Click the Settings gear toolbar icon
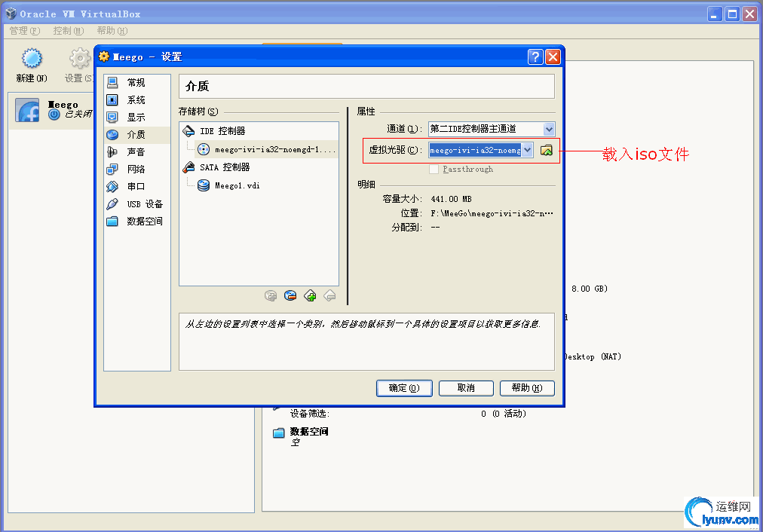The image size is (763, 532). click(80, 58)
